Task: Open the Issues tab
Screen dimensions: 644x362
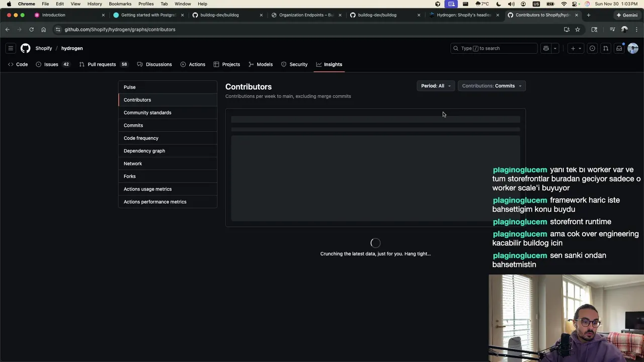Action: point(53,64)
